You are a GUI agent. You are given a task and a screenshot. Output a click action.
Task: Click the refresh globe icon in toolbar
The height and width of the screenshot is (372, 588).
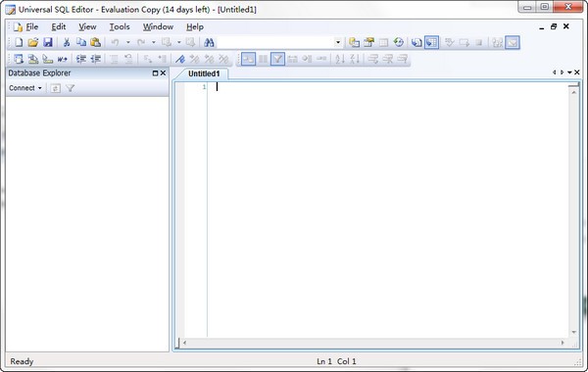(x=398, y=42)
